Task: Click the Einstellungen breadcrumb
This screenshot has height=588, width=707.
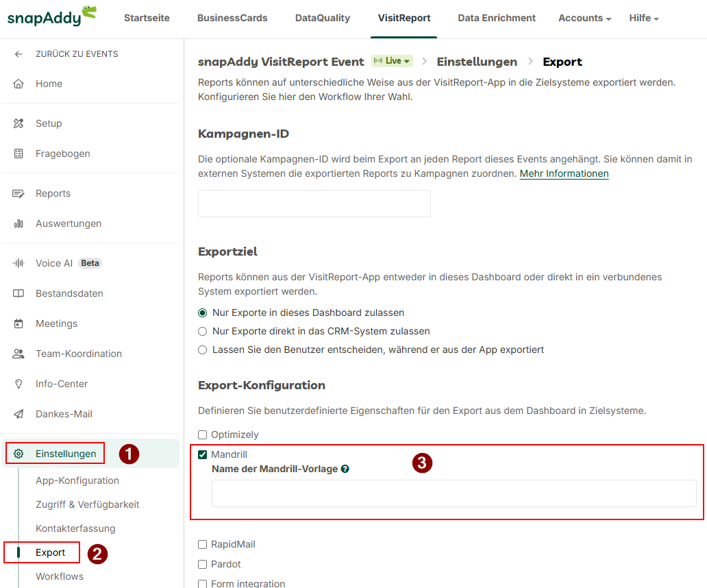Action: click(477, 62)
